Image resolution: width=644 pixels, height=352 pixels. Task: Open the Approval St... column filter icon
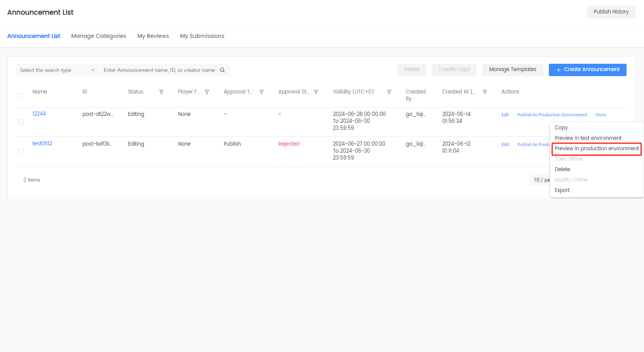click(316, 92)
